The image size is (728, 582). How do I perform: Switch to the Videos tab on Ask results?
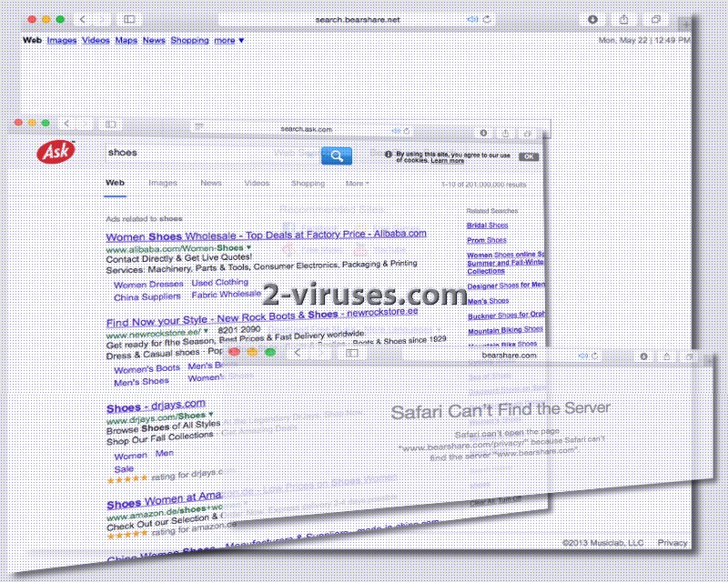click(257, 183)
